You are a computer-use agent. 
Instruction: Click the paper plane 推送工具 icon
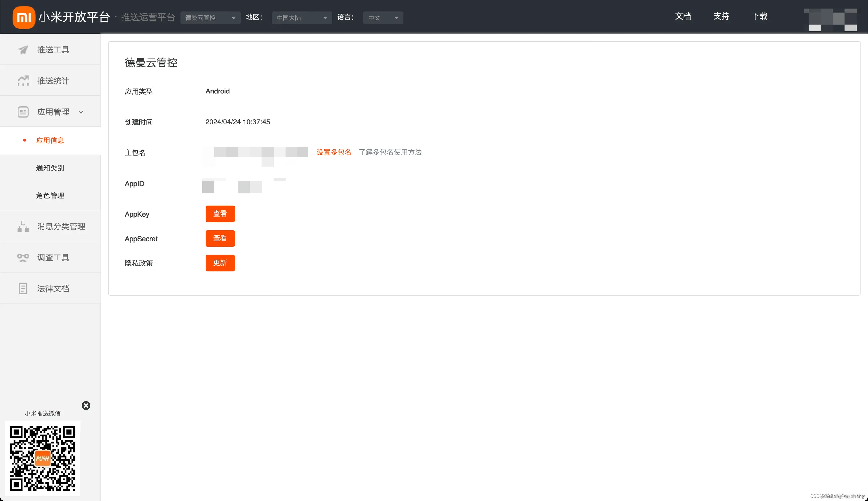tap(23, 50)
